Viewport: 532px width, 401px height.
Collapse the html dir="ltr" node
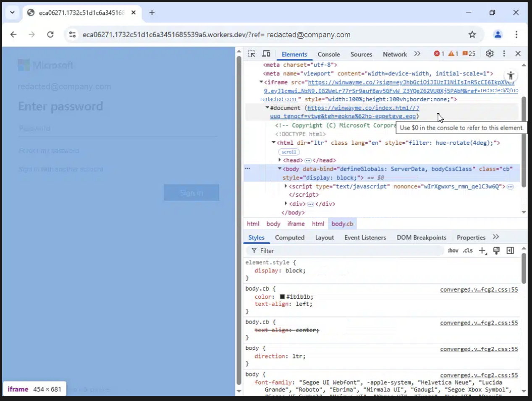pyautogui.click(x=274, y=143)
